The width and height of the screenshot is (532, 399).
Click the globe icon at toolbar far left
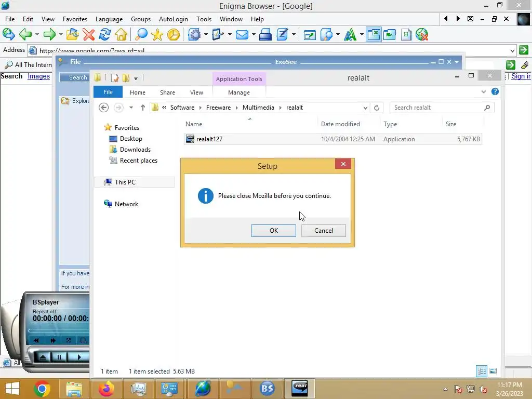coord(8,34)
